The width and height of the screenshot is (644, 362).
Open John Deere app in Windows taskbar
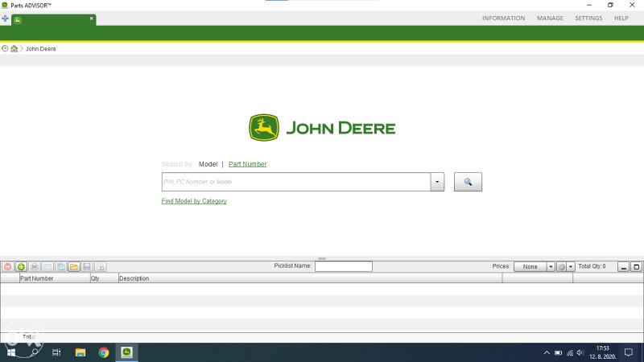tap(127, 352)
